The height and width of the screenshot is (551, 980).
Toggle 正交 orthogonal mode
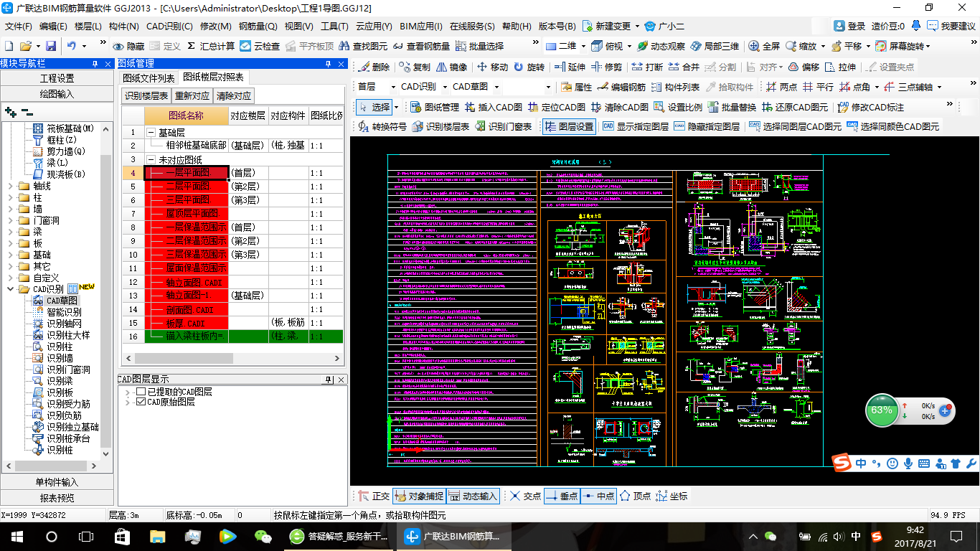(374, 496)
